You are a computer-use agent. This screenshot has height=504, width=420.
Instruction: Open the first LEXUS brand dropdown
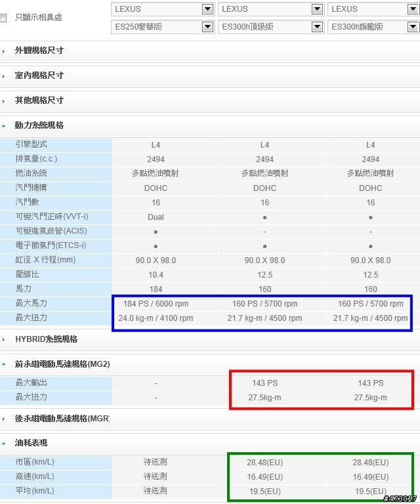click(x=163, y=9)
